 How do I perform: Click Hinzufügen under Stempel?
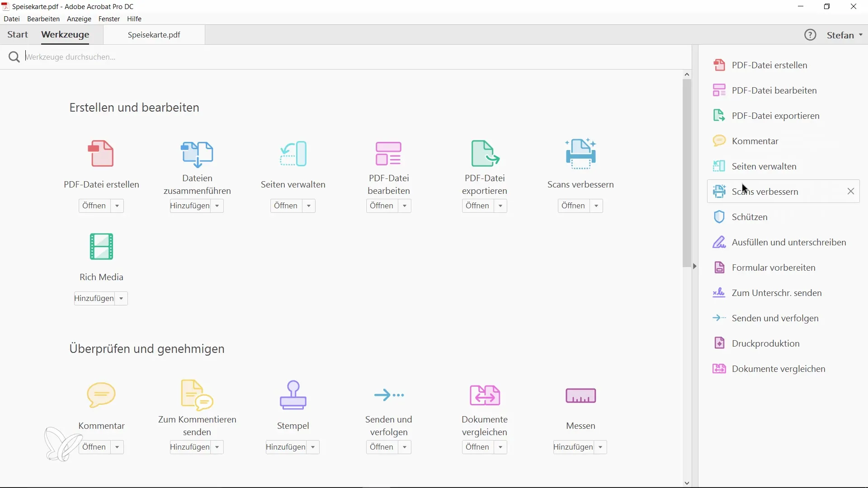tap(286, 447)
